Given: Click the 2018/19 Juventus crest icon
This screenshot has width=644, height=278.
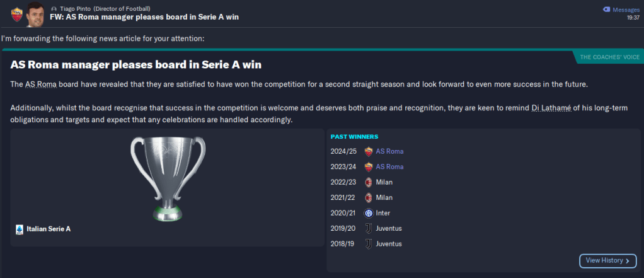Looking at the screenshot, I should point(368,244).
